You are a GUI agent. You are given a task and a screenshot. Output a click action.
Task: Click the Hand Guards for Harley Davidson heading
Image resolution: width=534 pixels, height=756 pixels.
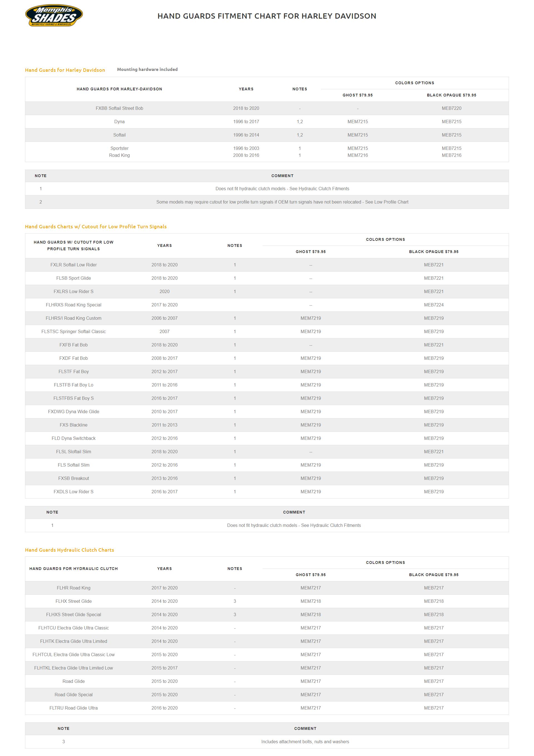pyautogui.click(x=65, y=70)
